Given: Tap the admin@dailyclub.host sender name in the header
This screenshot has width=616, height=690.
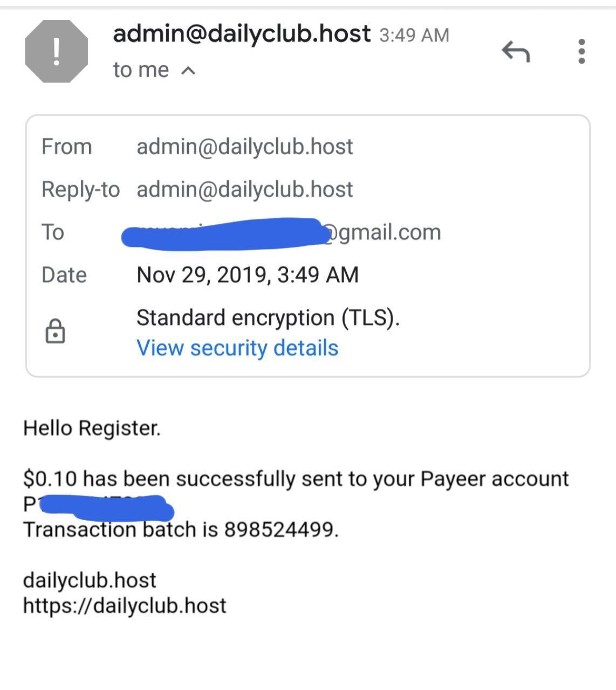Looking at the screenshot, I should [x=242, y=34].
